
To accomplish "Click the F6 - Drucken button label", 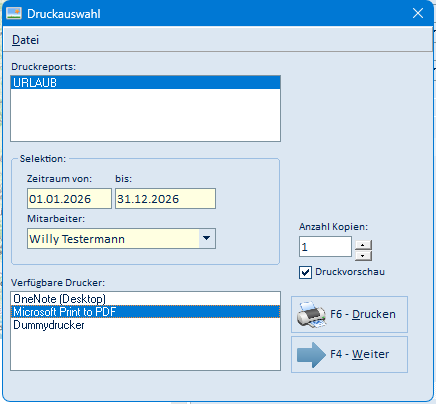I will 363,314.
